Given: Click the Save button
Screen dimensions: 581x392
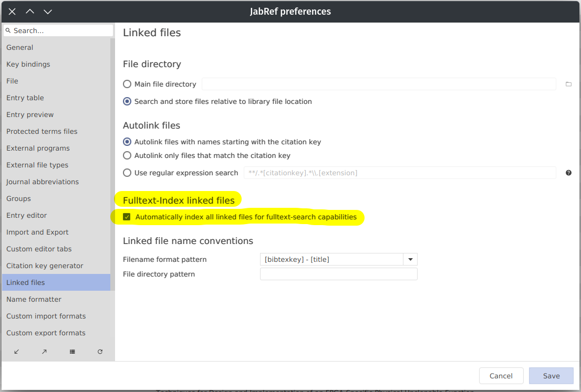Looking at the screenshot, I should (551, 376).
